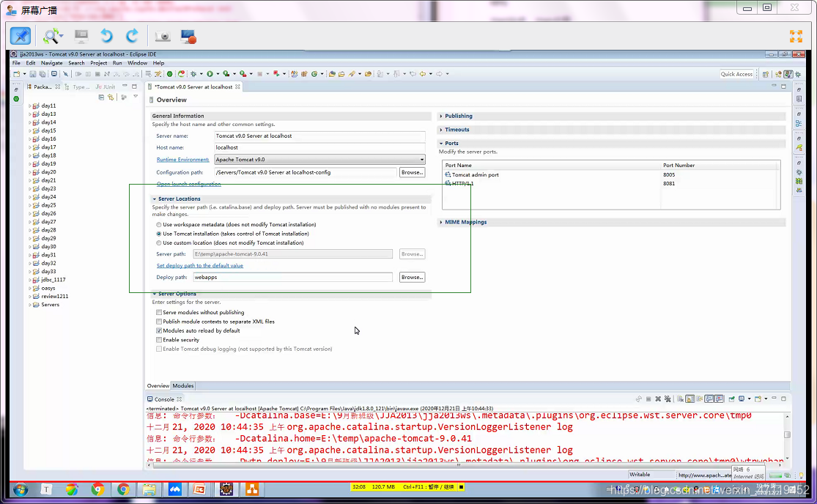Expand the Timeouts section

click(441, 130)
